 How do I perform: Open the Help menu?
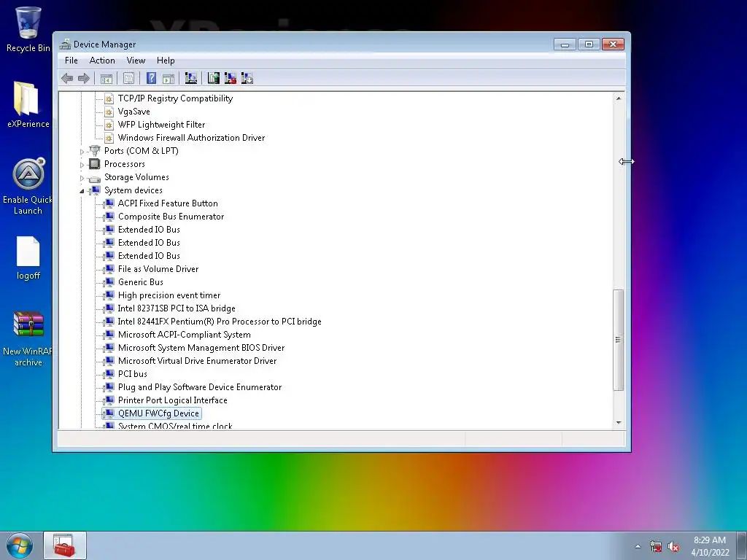166,61
